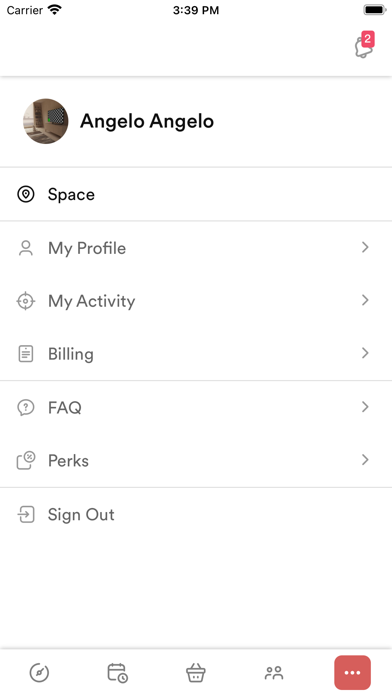Switch to the community people tab
The image size is (392, 696).
tap(274, 673)
